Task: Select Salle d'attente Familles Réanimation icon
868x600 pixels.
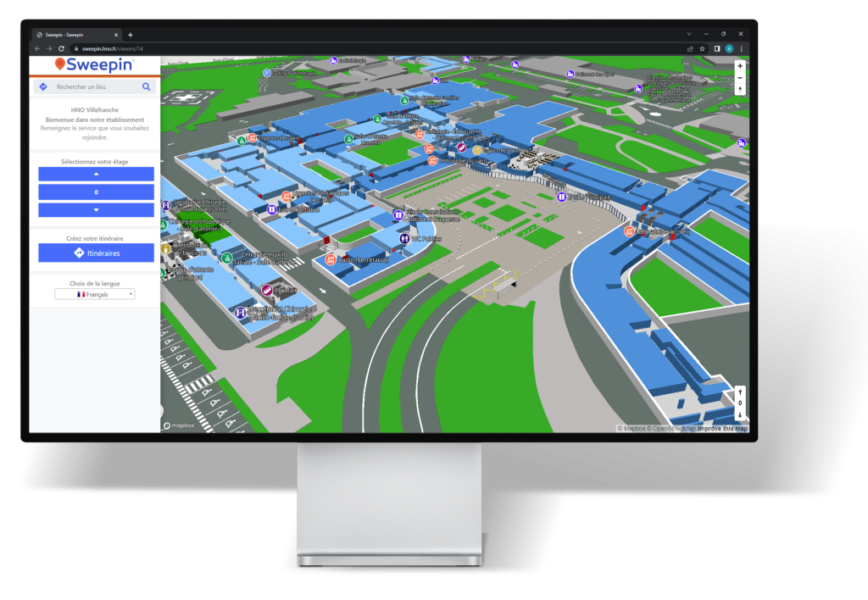Action: [404, 101]
